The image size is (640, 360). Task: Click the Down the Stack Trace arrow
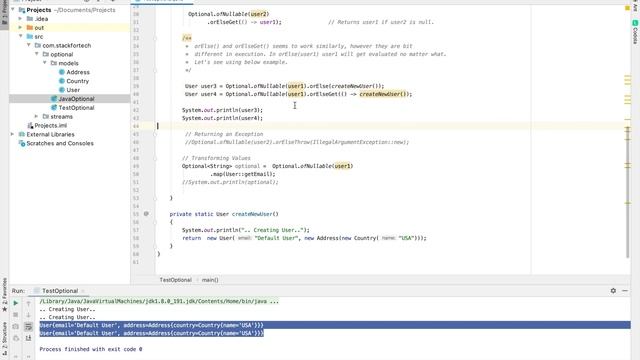pyautogui.click(x=28, y=315)
